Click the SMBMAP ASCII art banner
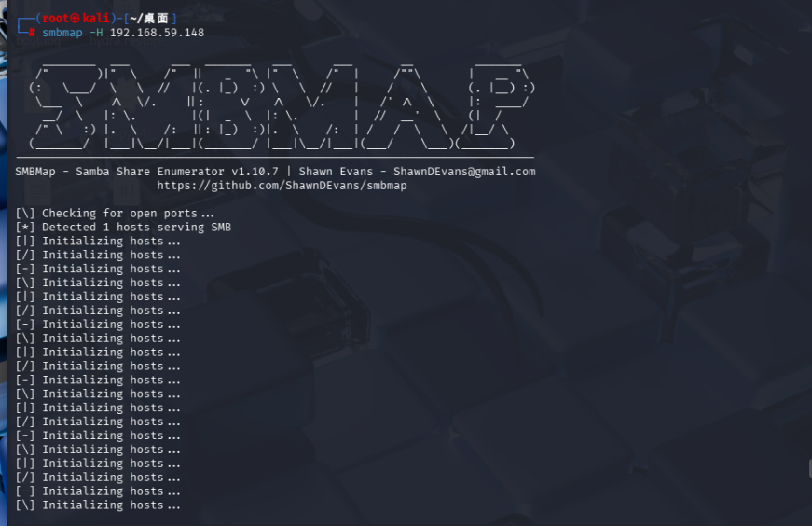Screen dimensions: 812x526 [x=282, y=106]
